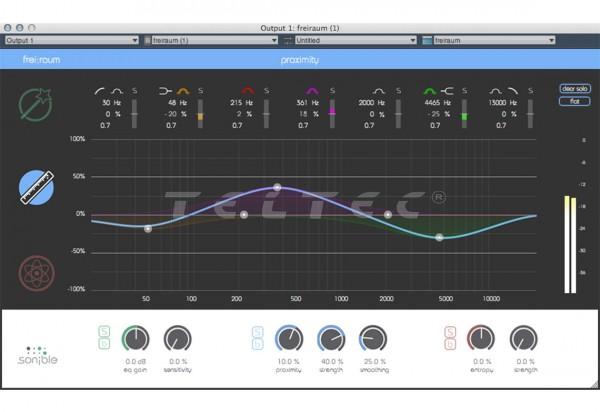600x412 pixels.
Task: Open the Output 1 dropdown
Action: [x=70, y=40]
